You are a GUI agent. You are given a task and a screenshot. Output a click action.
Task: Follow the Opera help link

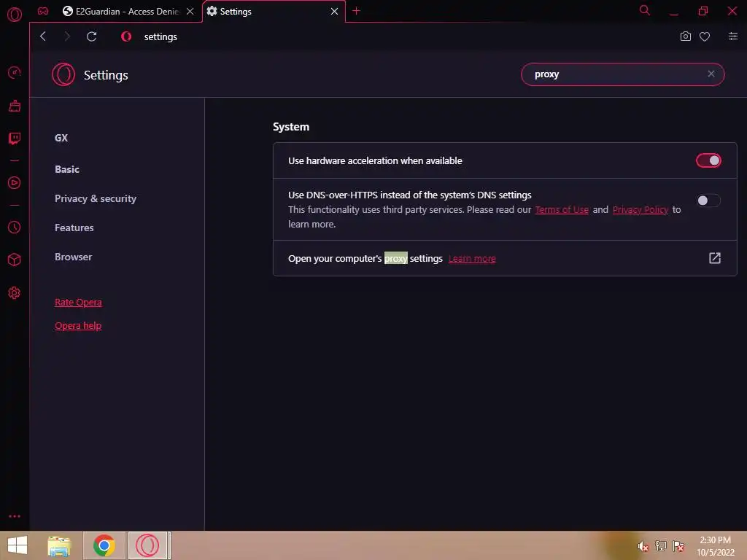pyautogui.click(x=78, y=326)
